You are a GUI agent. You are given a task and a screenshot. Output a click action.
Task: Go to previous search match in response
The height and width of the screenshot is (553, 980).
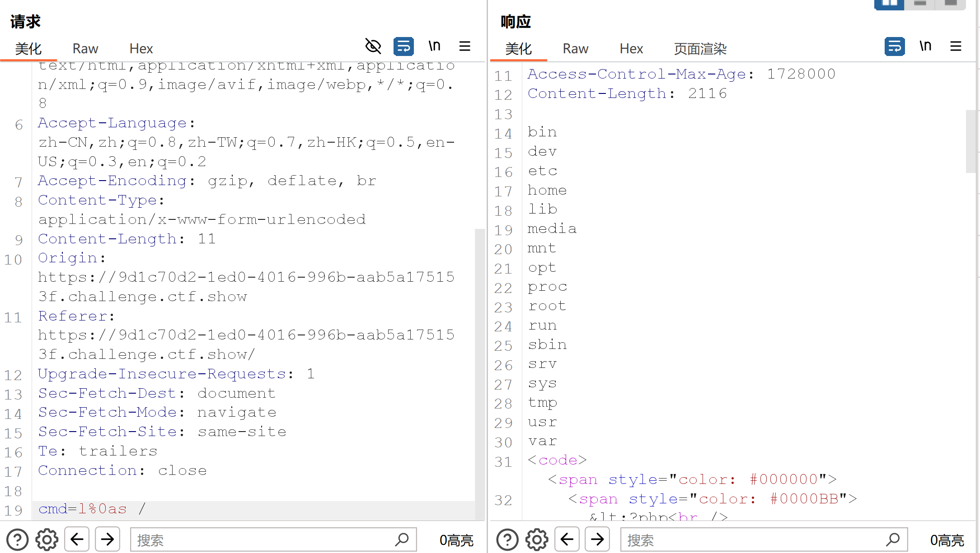[567, 539]
